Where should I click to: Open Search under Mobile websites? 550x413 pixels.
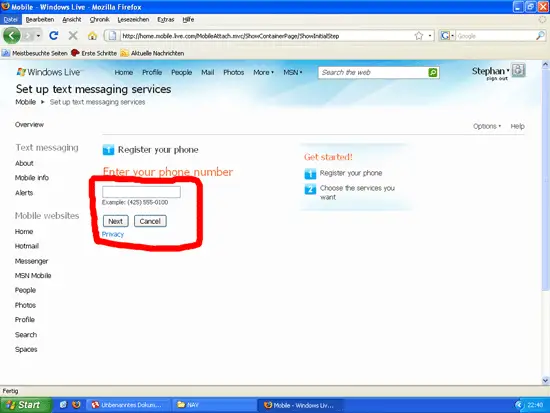tap(26, 334)
